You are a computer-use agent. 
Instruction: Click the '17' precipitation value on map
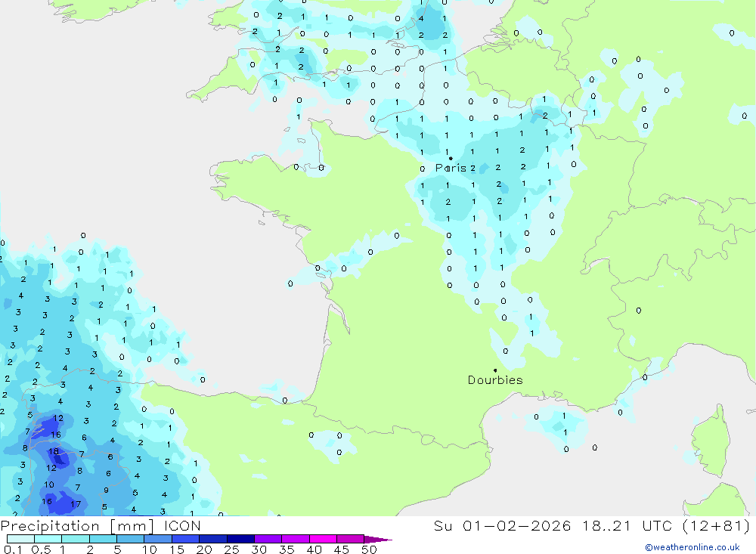coord(76,504)
